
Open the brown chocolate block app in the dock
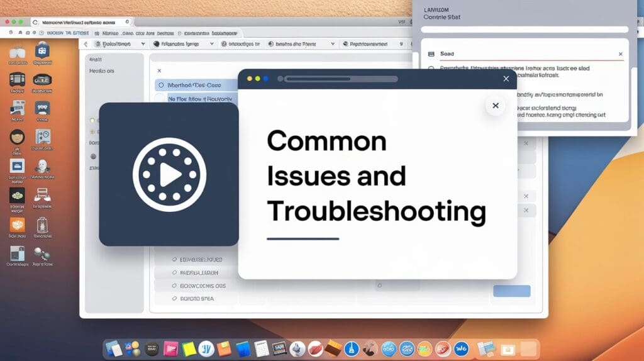(x=333, y=348)
